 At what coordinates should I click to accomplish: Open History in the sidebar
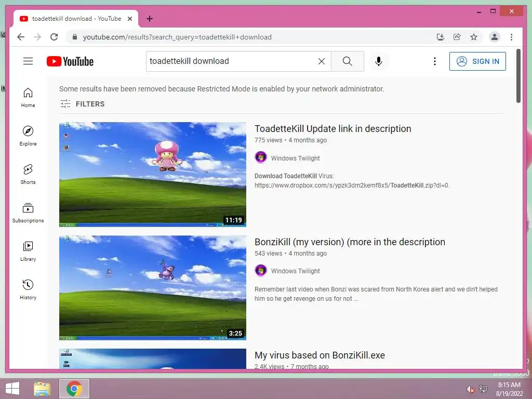28,289
